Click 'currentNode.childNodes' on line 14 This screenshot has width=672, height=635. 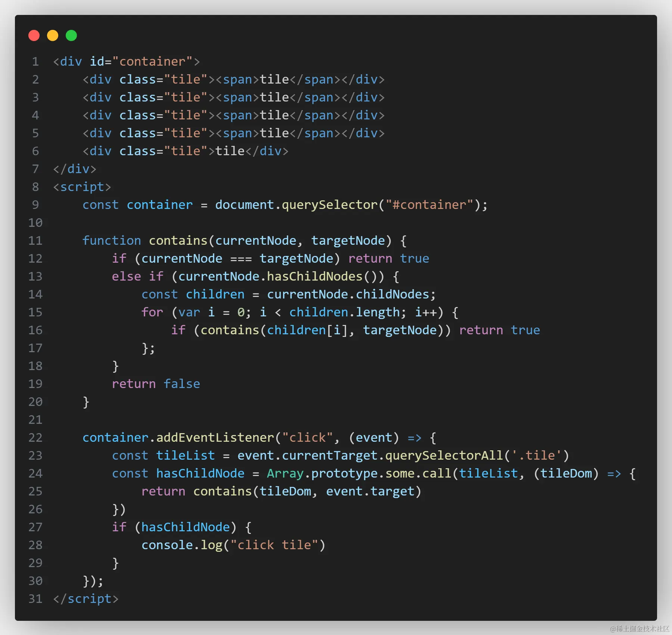point(348,294)
